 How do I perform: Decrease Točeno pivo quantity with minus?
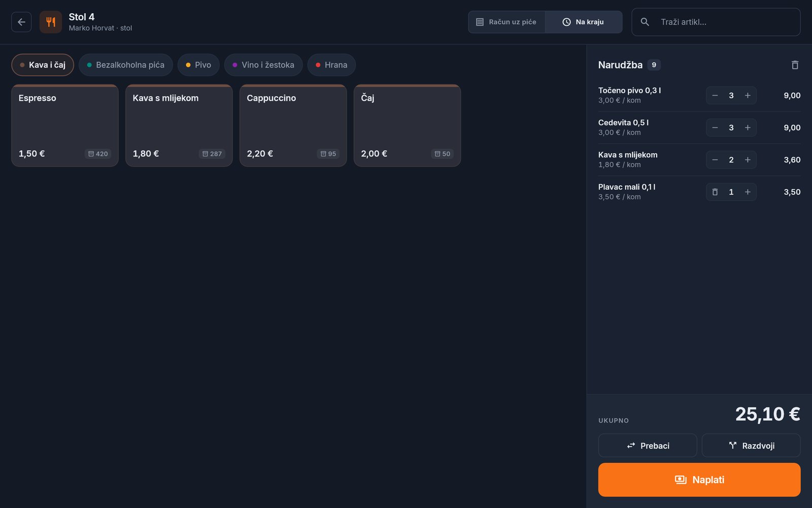[715, 96]
